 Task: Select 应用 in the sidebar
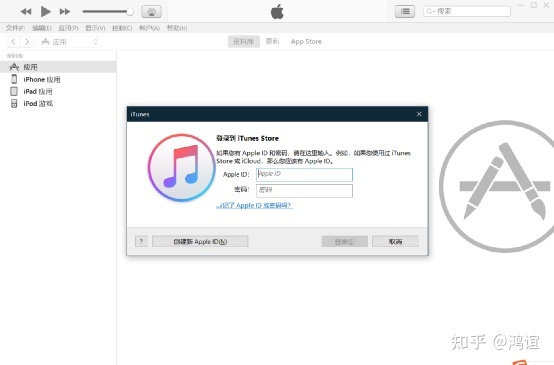(x=58, y=67)
